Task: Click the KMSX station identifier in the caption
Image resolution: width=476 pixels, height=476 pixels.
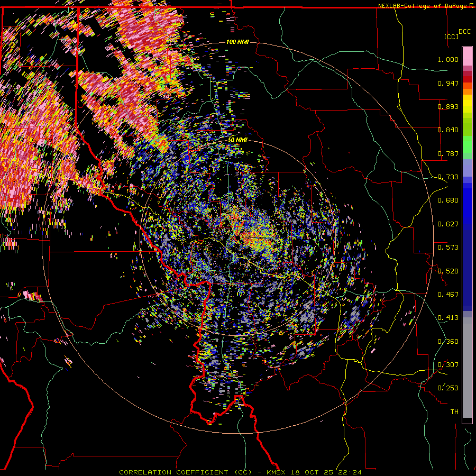Action: 276,472
